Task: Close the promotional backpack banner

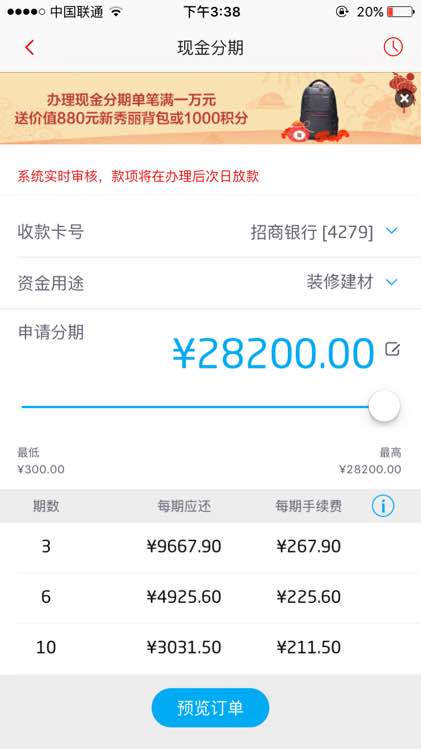Action: click(x=404, y=99)
